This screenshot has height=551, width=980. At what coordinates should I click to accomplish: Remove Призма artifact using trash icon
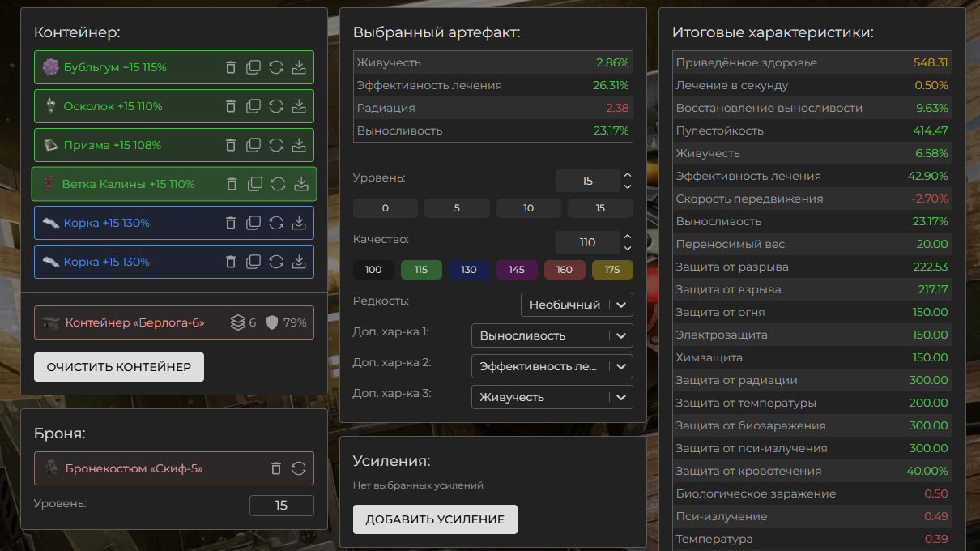click(231, 145)
